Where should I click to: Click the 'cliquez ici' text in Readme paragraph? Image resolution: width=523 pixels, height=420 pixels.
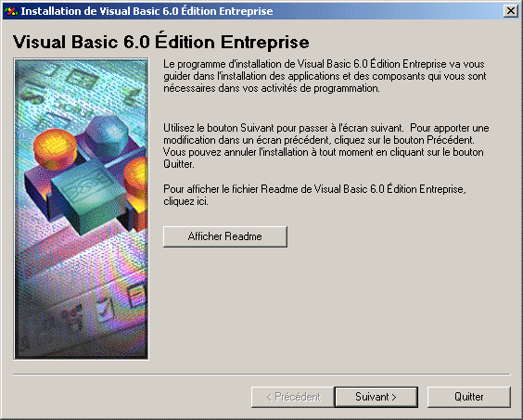(x=185, y=201)
